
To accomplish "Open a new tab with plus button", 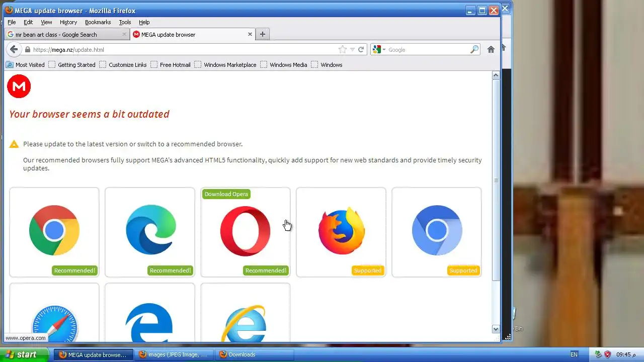I will coord(262,34).
